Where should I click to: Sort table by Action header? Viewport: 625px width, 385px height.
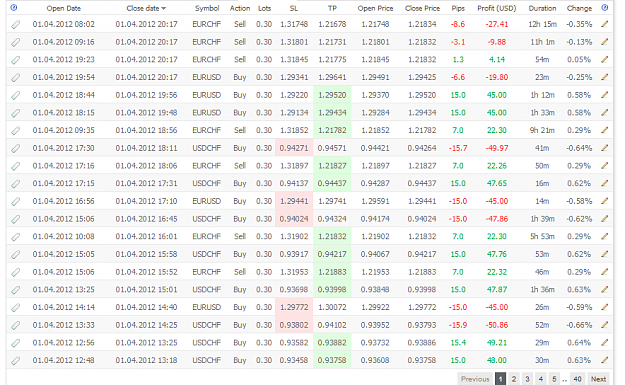point(240,8)
